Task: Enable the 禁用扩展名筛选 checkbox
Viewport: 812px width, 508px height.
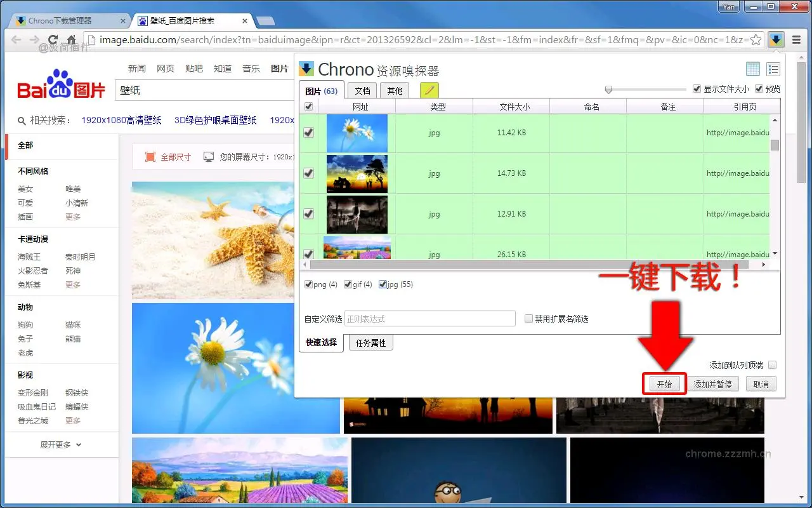Action: [x=528, y=318]
